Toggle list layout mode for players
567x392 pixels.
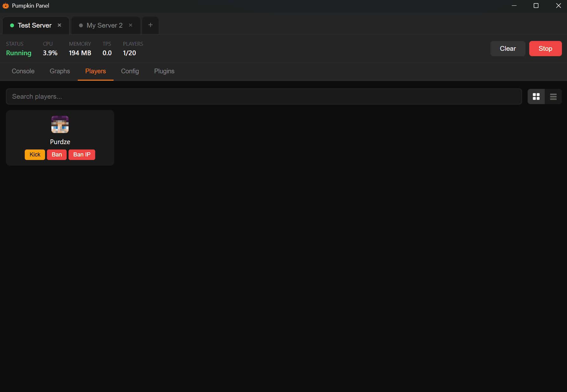[x=553, y=96]
